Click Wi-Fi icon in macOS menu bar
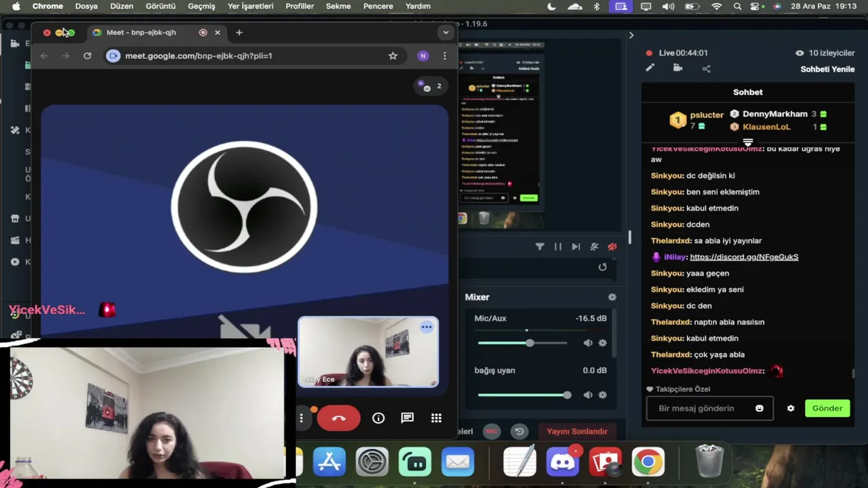The image size is (868, 488). tap(717, 6)
